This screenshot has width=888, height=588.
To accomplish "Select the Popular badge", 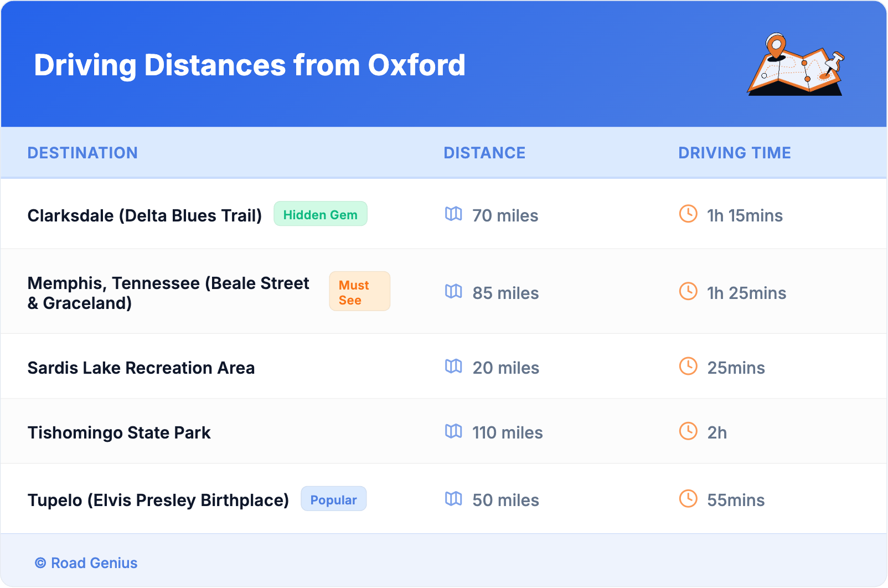I will (x=333, y=499).
